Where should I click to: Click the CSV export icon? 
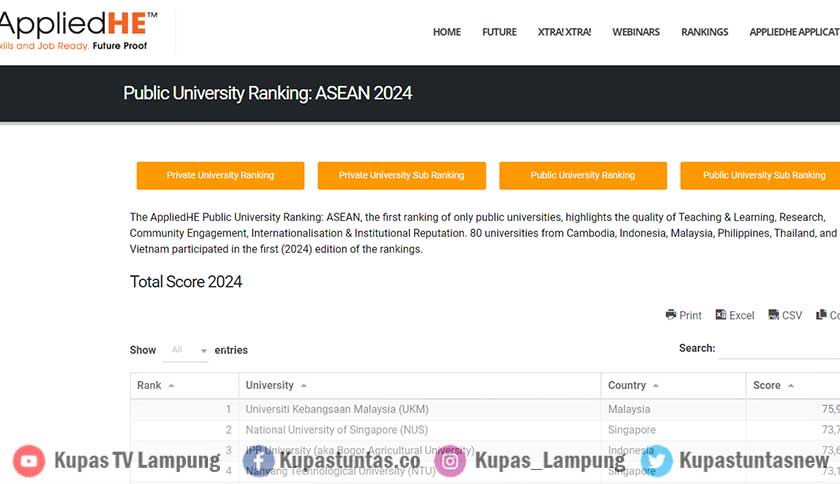point(774,315)
